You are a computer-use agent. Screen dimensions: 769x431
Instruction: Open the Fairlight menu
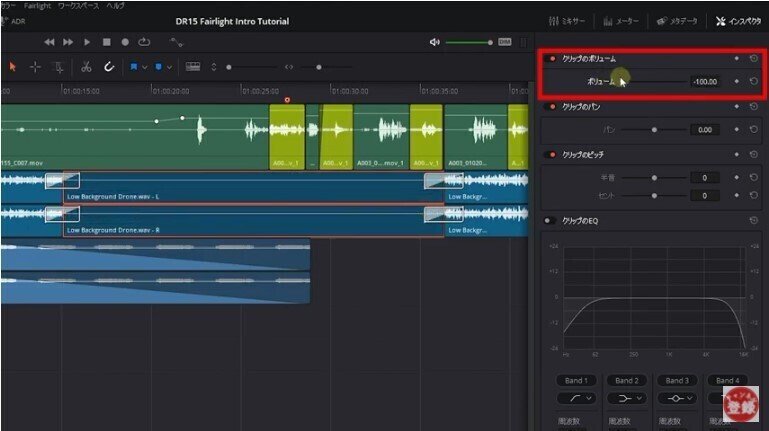(x=37, y=6)
